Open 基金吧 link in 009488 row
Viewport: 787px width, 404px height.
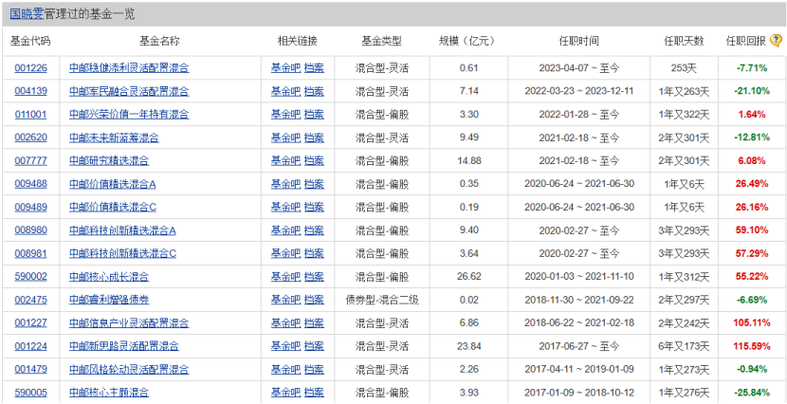pos(286,184)
